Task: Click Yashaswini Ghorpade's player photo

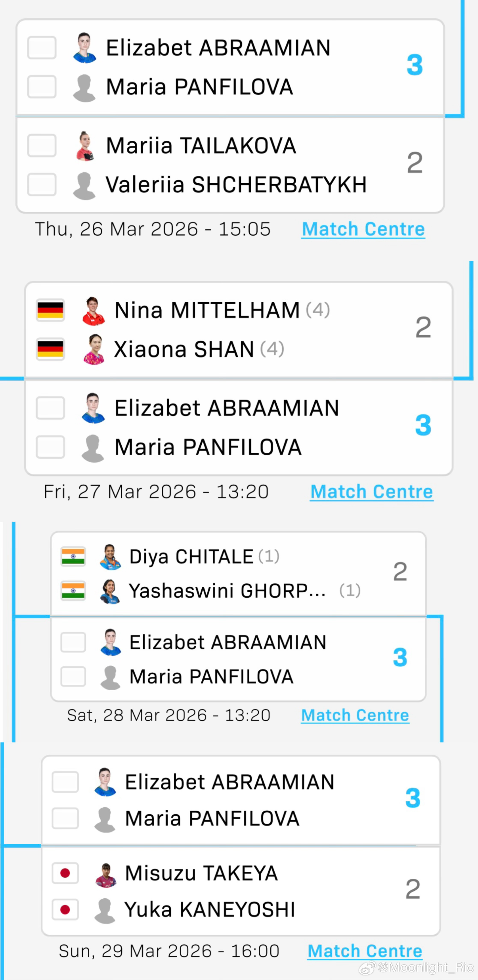Action: click(110, 591)
